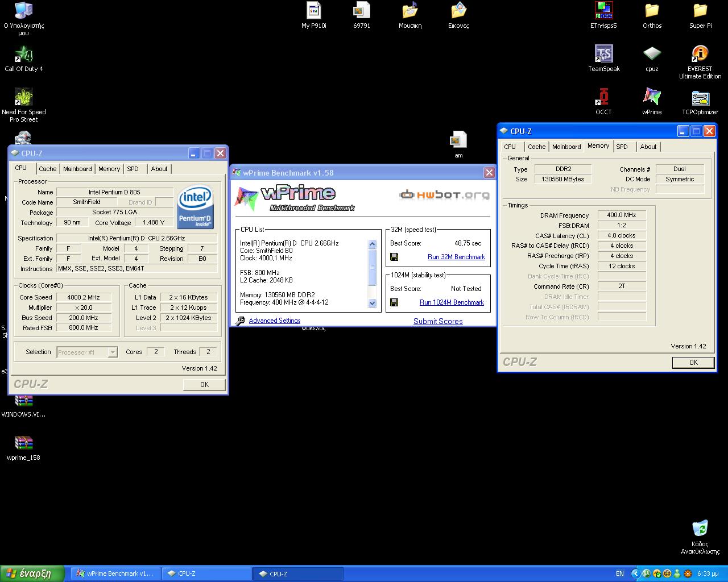The height and width of the screenshot is (582, 728).
Task: Open Call Of Duty 4 shortcut
Action: pos(23,59)
